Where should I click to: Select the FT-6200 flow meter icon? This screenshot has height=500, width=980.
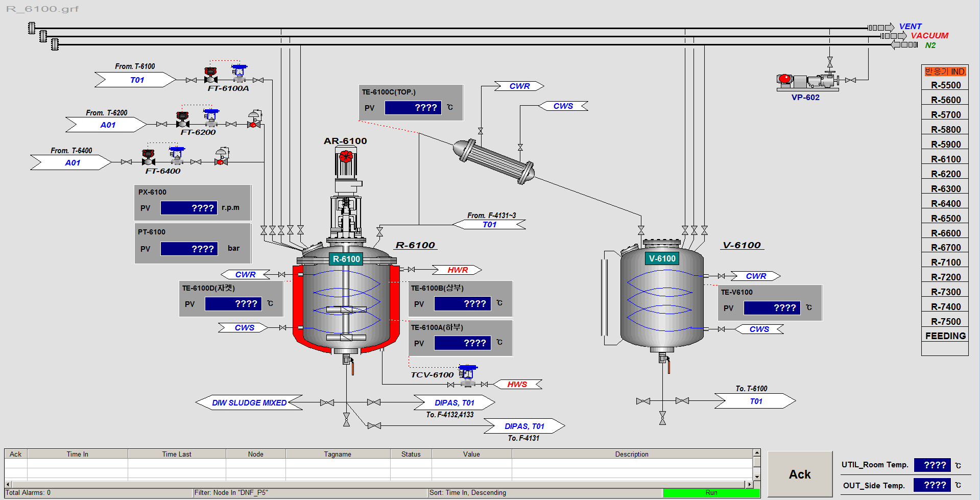coord(210,117)
